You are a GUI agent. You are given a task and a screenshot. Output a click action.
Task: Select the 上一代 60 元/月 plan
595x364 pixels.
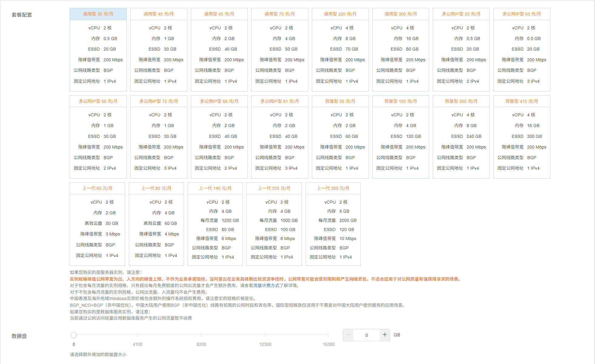[97, 188]
